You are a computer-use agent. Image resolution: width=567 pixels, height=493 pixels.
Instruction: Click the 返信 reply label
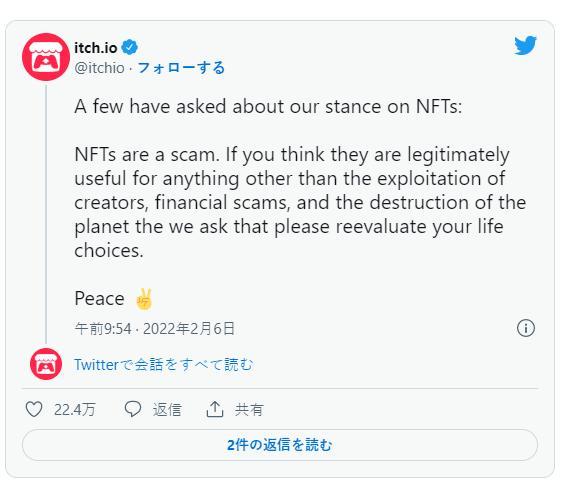[x=167, y=410]
